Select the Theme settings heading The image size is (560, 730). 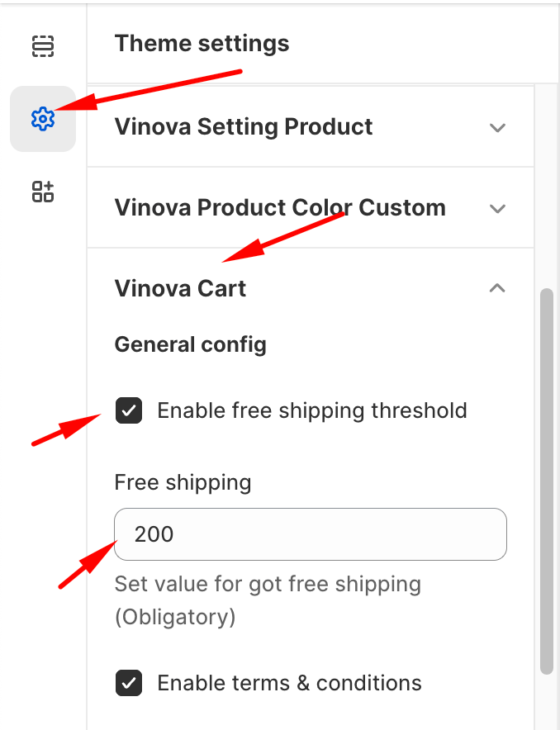coord(202,43)
